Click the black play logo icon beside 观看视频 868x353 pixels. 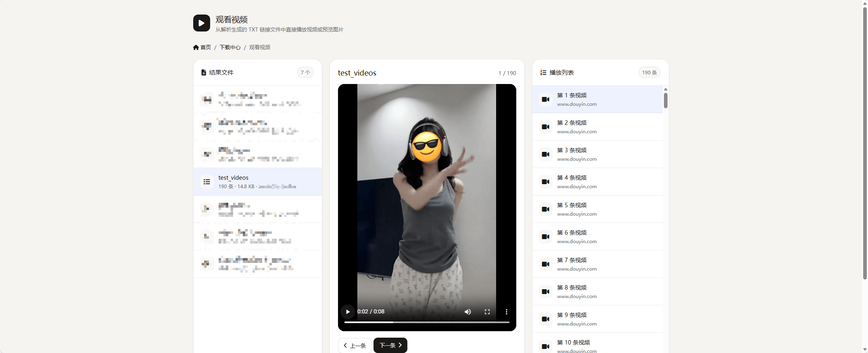click(202, 23)
